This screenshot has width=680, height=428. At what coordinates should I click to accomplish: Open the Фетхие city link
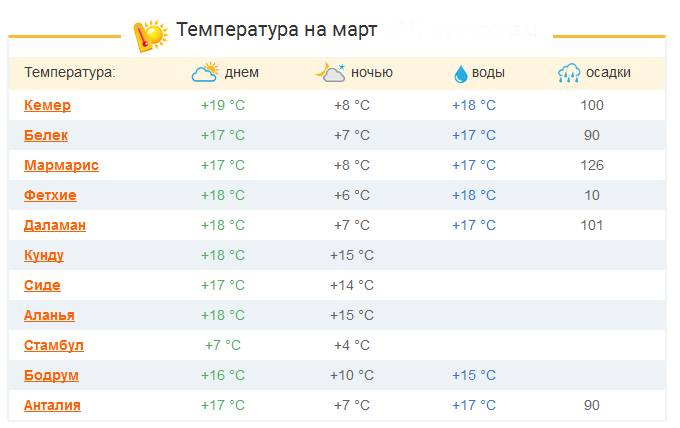point(50,195)
